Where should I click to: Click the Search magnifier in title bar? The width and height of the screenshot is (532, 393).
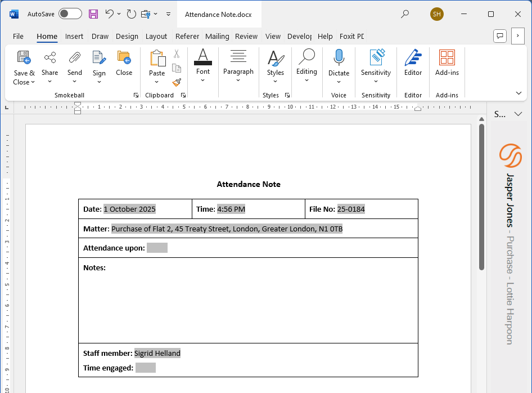[x=405, y=14]
